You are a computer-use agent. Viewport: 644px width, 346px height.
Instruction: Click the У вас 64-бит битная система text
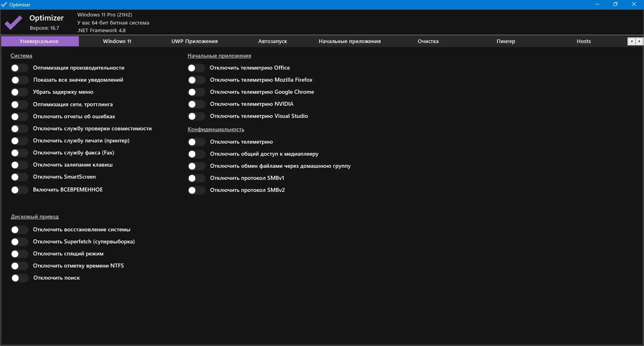(x=113, y=23)
